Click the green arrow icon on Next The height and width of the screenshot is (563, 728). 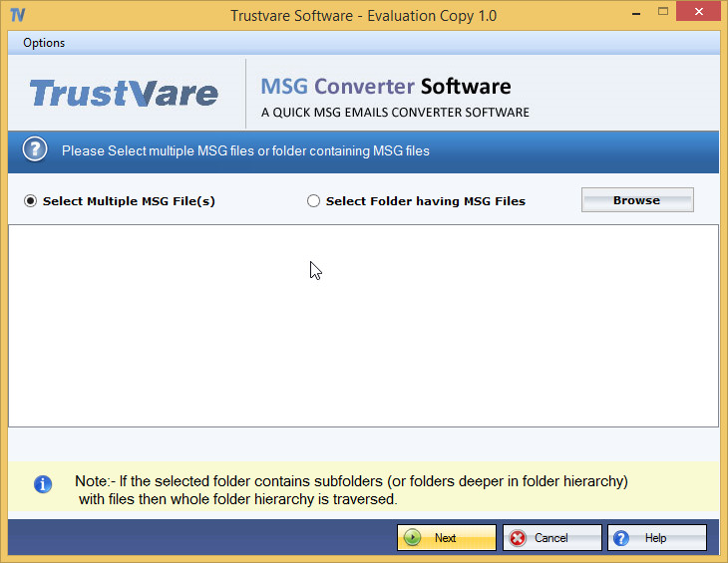[x=412, y=538]
